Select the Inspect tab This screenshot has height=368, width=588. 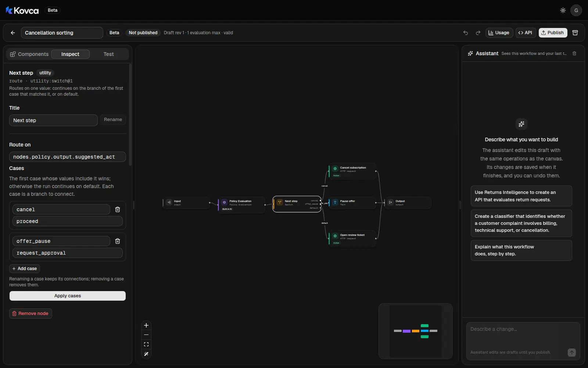[x=70, y=54]
